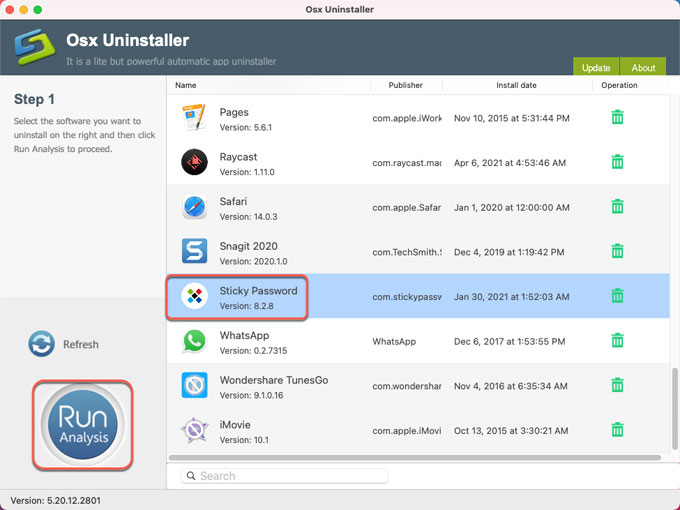Viewport: 680px width, 510px height.
Task: Click the vertical scrollbar of the app list
Action: coord(674,409)
